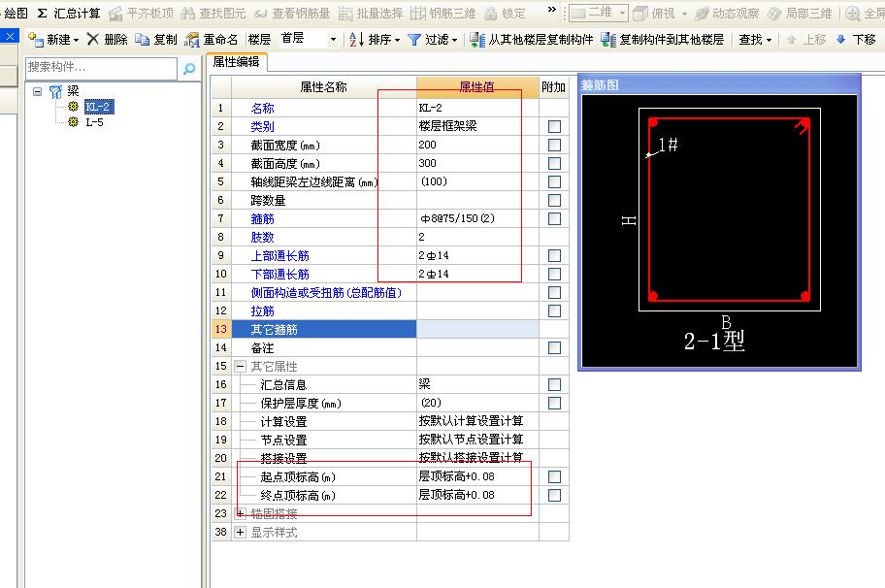Start 动态观察 dynamic orbit view
885x588 pixels.
[x=727, y=13]
